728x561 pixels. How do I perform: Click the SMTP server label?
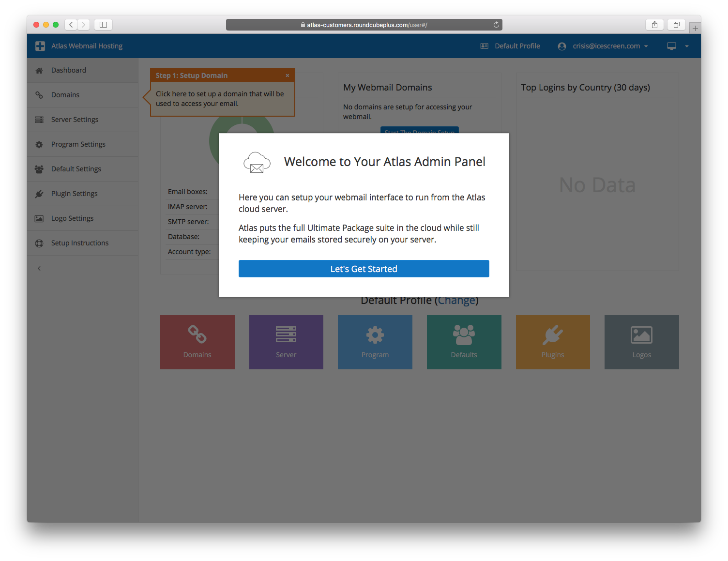coord(188,222)
